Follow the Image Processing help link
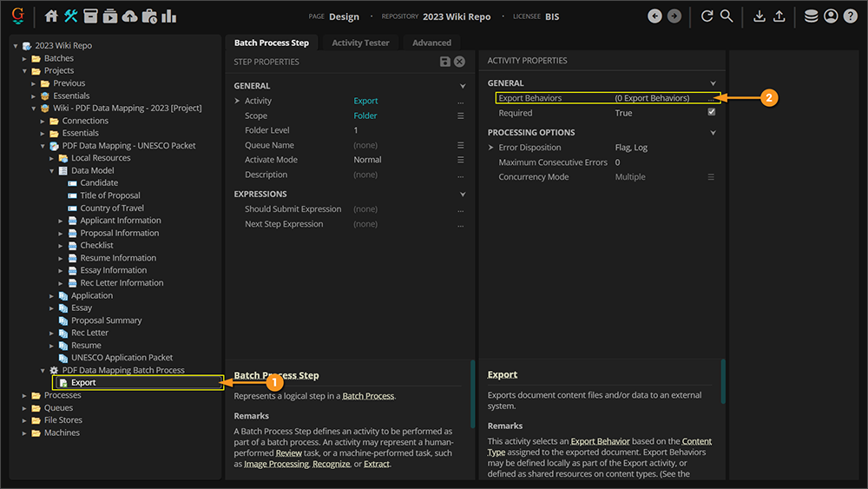This screenshot has height=489, width=868. (x=276, y=464)
